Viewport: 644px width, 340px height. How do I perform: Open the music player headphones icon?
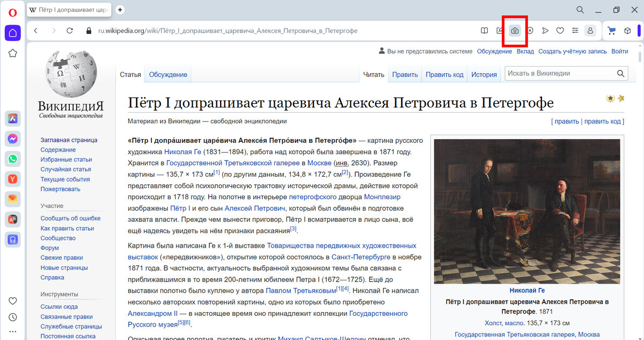(x=13, y=239)
